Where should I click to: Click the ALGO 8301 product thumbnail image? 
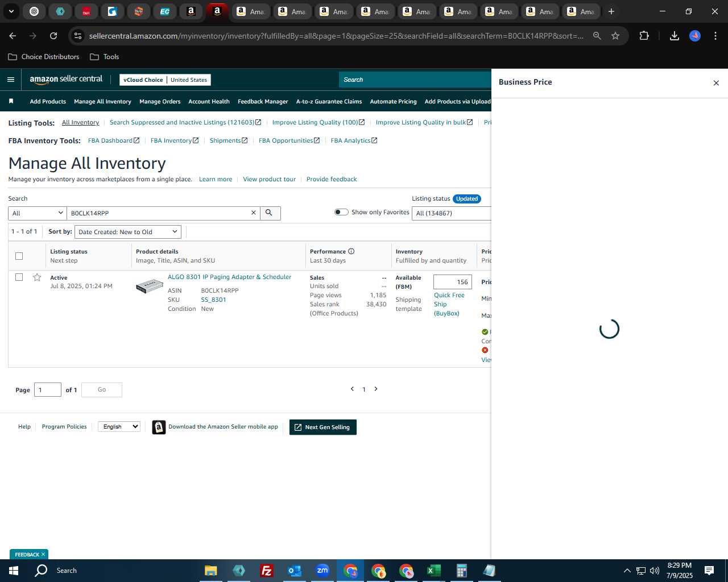[150, 286]
